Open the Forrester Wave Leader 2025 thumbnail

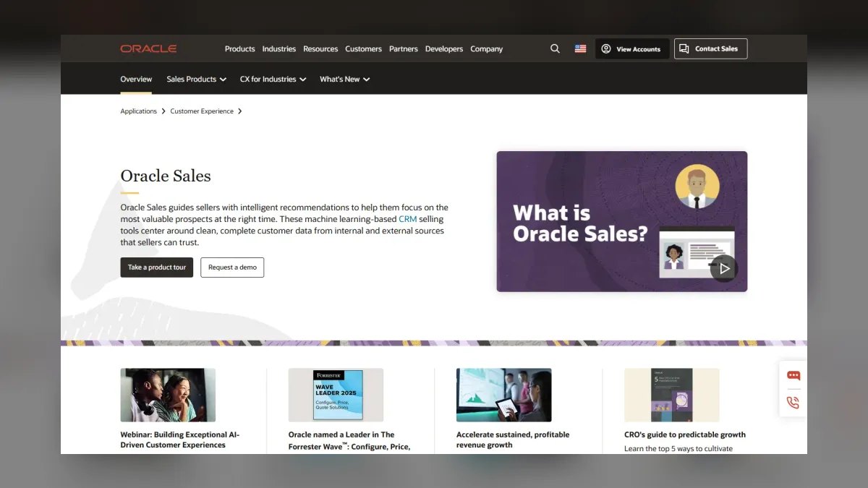point(336,395)
